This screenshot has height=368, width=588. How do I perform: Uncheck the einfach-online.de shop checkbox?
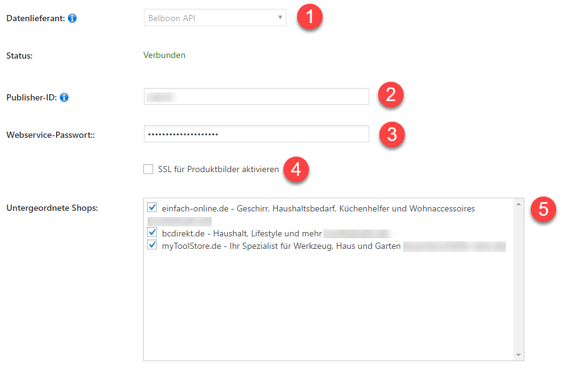pyautogui.click(x=152, y=207)
